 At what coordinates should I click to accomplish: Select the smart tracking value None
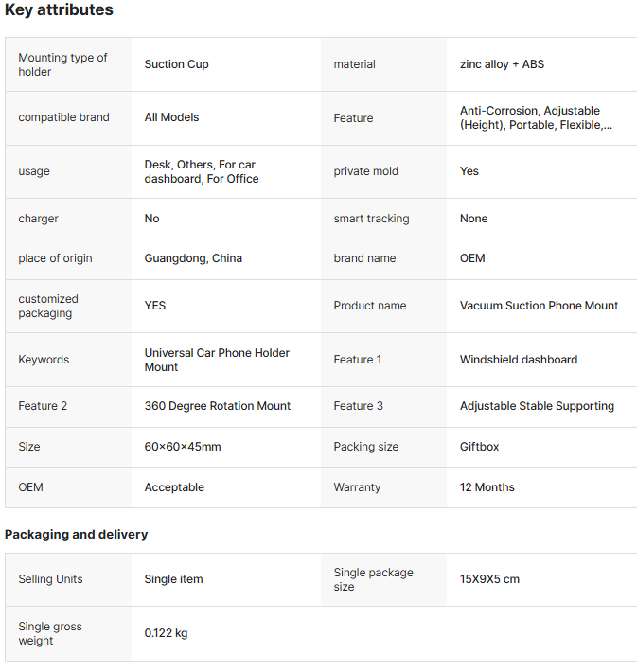[x=473, y=219]
